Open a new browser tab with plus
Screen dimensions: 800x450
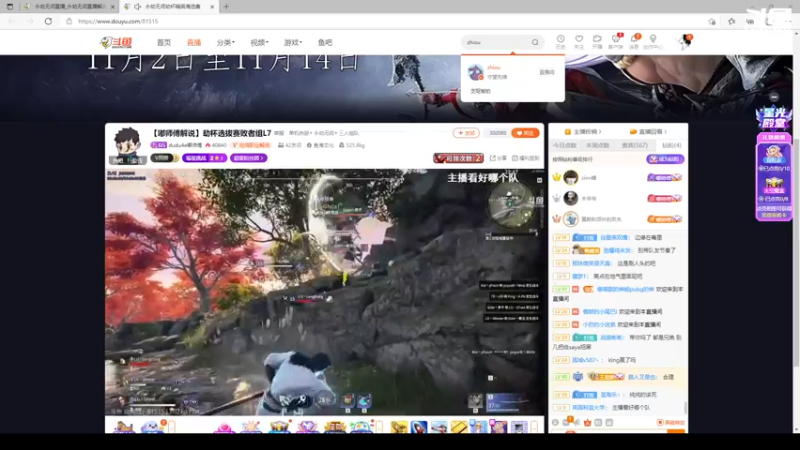[x=226, y=7]
